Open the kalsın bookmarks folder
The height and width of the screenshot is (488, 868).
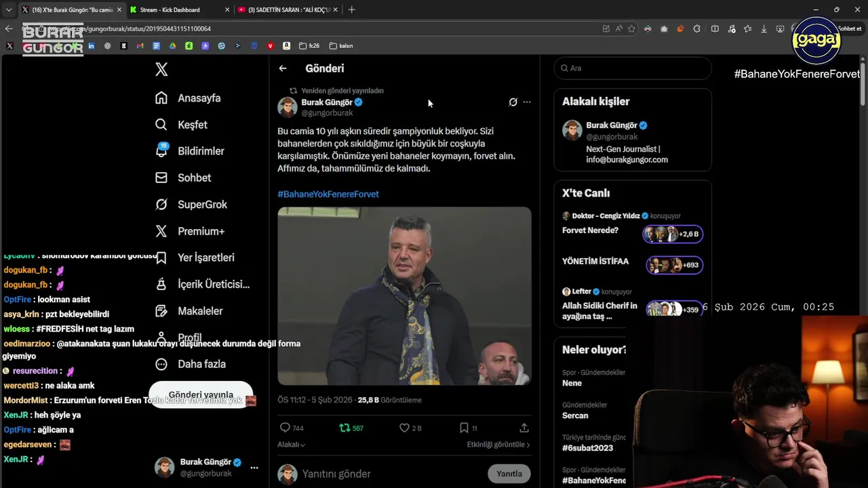pos(341,46)
